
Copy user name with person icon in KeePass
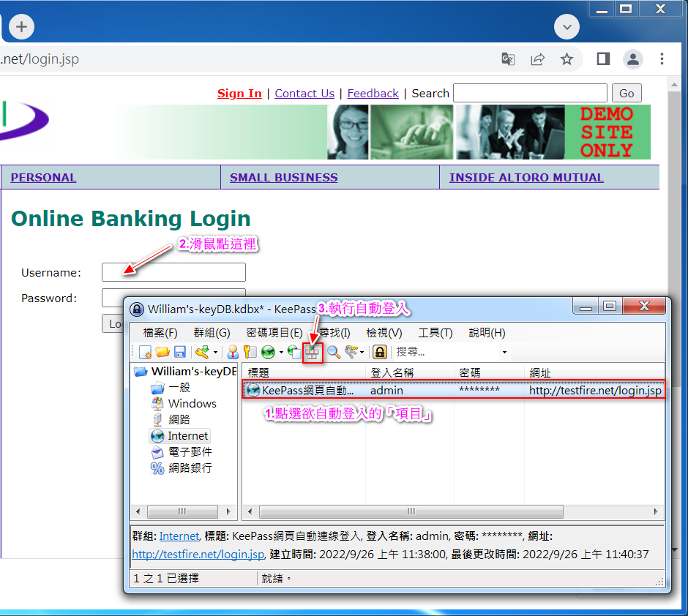point(233,352)
